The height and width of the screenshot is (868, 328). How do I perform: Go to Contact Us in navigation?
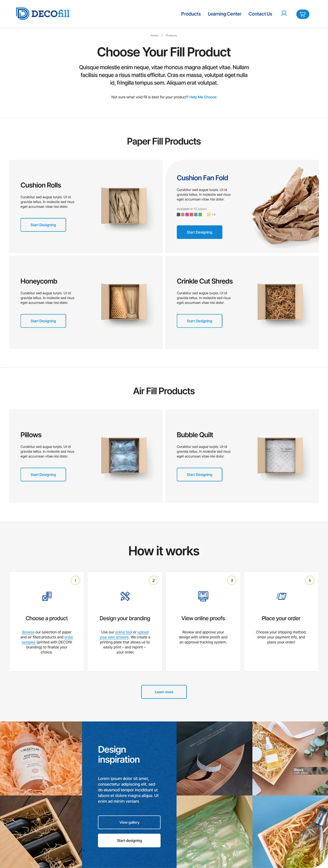(260, 14)
